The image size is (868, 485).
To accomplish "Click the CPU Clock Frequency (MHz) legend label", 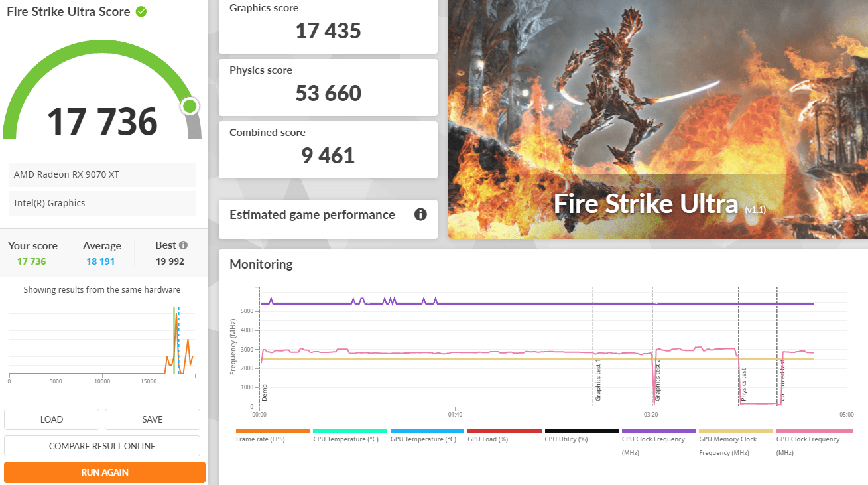I will click(653, 446).
